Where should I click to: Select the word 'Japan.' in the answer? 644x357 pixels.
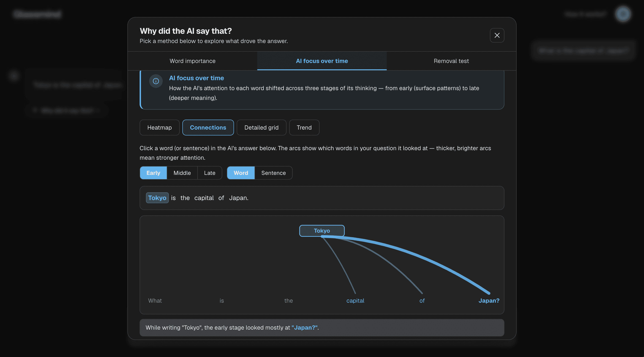click(239, 198)
